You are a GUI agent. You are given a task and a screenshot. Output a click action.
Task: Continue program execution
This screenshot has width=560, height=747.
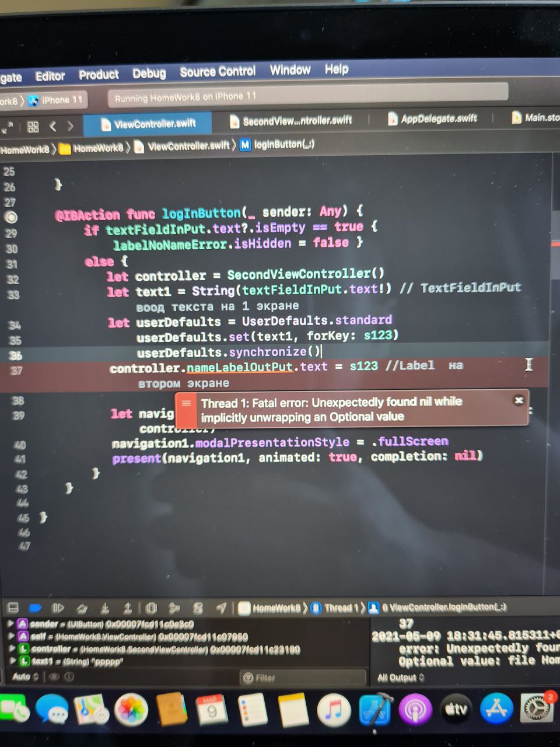58,608
